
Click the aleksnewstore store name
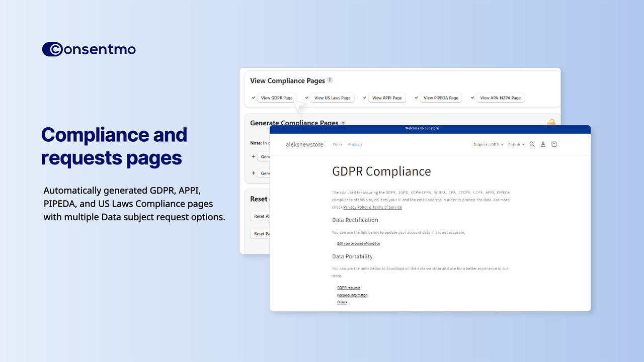(x=304, y=144)
